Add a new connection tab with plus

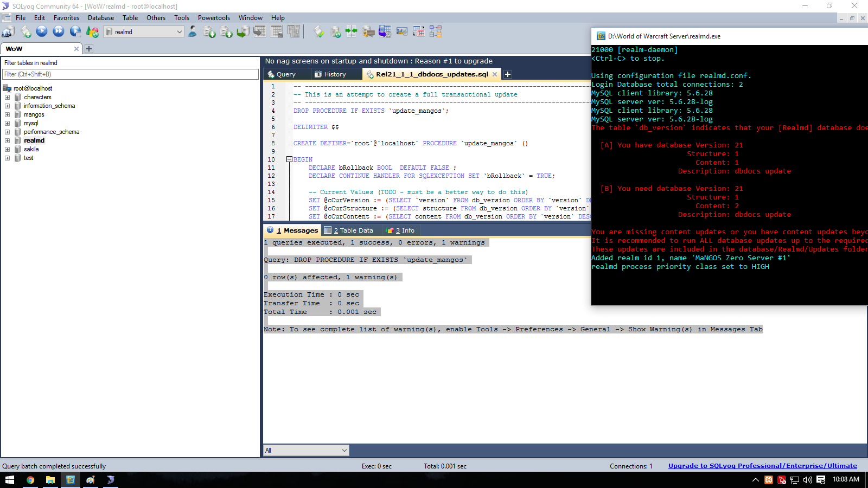point(89,49)
